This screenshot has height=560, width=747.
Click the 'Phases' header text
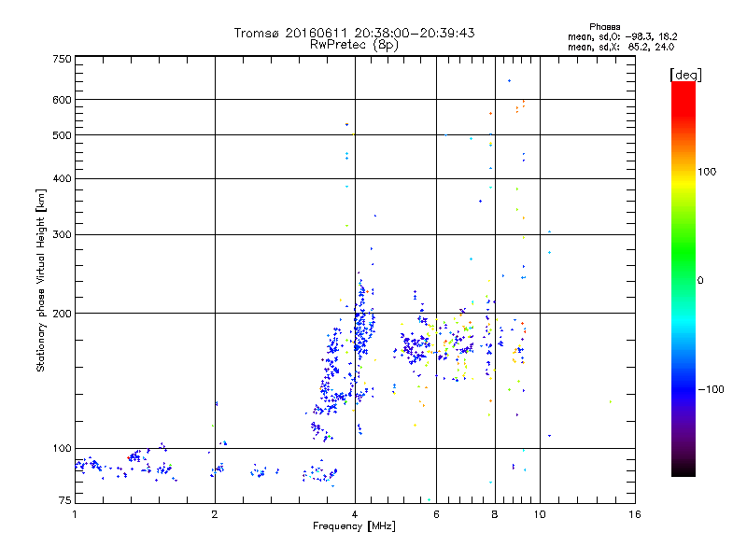pos(604,27)
